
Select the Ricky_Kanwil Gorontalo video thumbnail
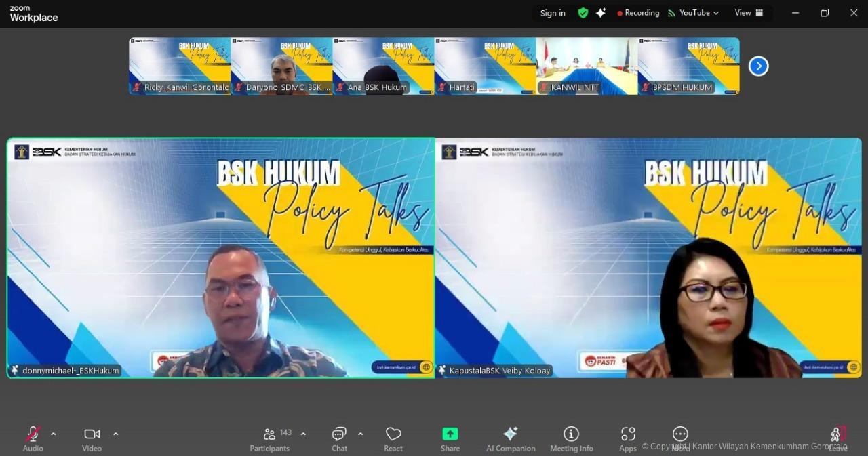pyautogui.click(x=180, y=66)
